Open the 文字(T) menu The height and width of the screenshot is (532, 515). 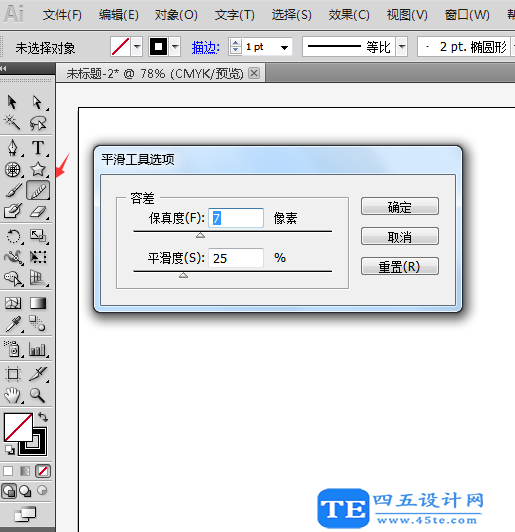234,15
